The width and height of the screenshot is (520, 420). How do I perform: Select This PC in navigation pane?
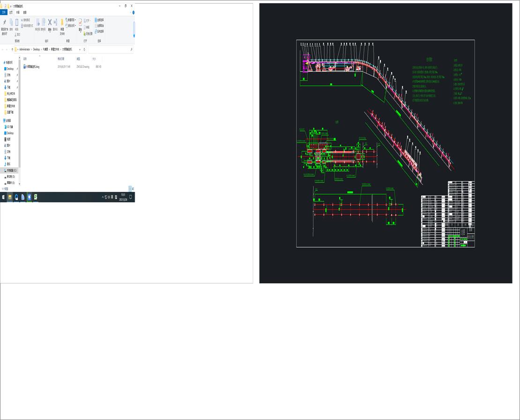(x=7, y=121)
